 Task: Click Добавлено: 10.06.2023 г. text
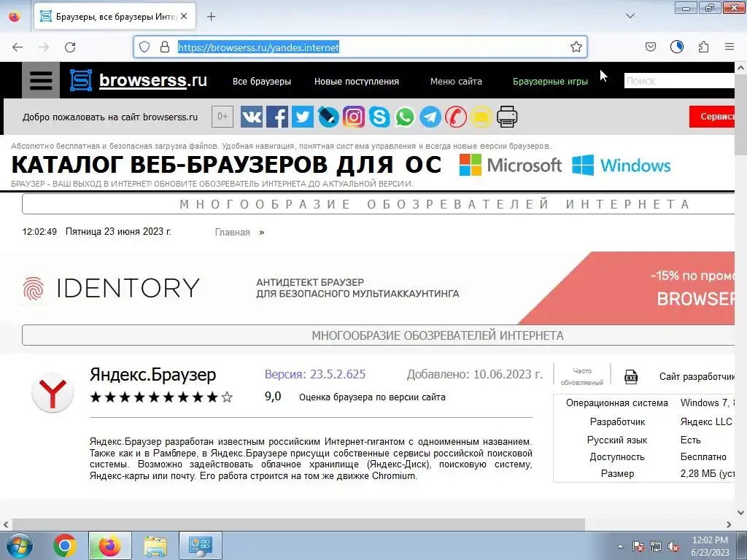(x=474, y=374)
